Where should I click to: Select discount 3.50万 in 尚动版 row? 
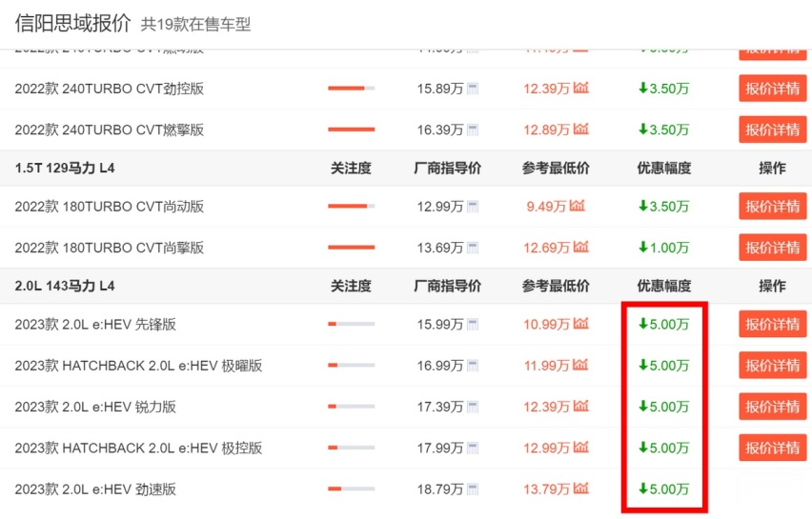pyautogui.click(x=664, y=207)
